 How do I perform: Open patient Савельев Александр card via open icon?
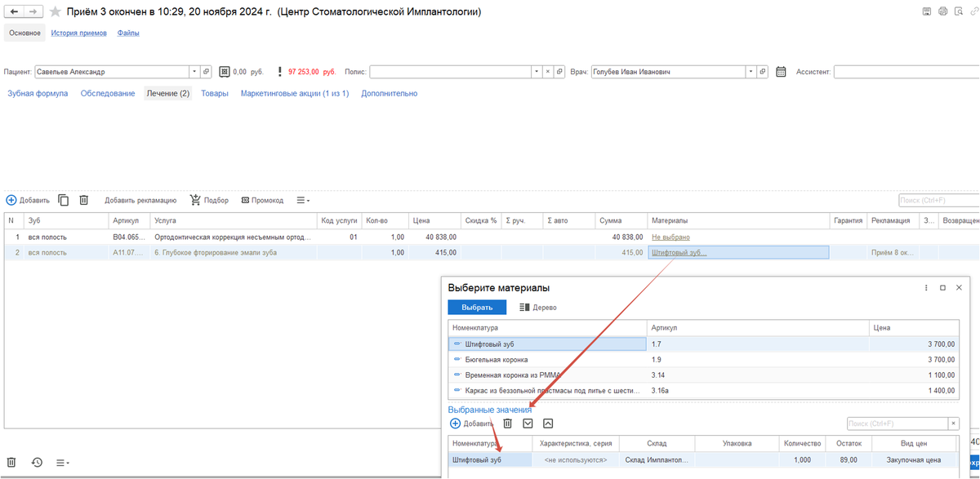click(206, 72)
